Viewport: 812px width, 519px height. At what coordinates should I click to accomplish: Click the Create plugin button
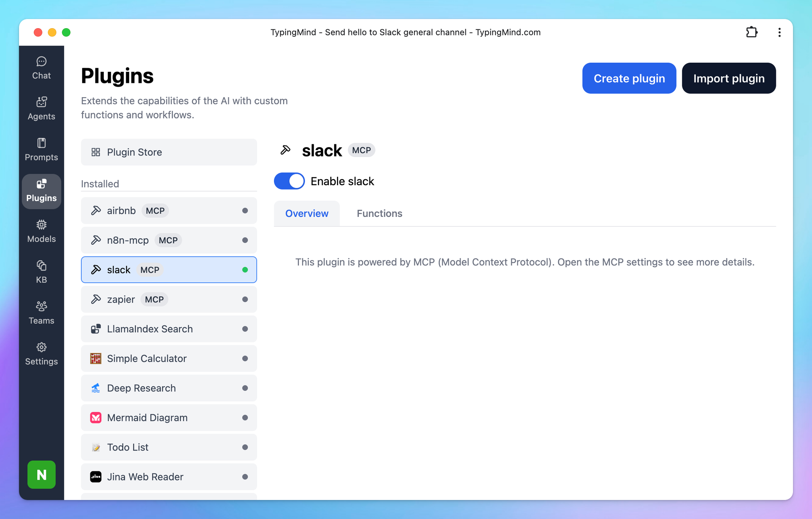(x=629, y=78)
